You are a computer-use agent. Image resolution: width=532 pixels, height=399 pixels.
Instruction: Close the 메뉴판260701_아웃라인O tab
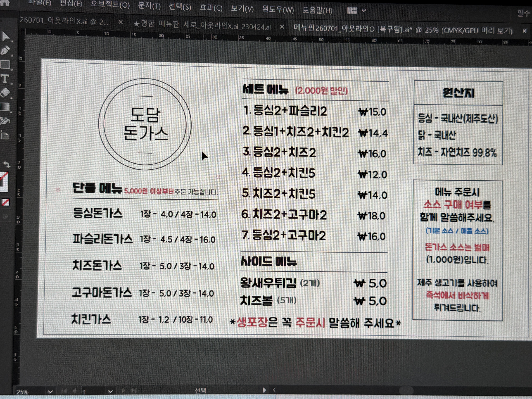[x=524, y=31]
